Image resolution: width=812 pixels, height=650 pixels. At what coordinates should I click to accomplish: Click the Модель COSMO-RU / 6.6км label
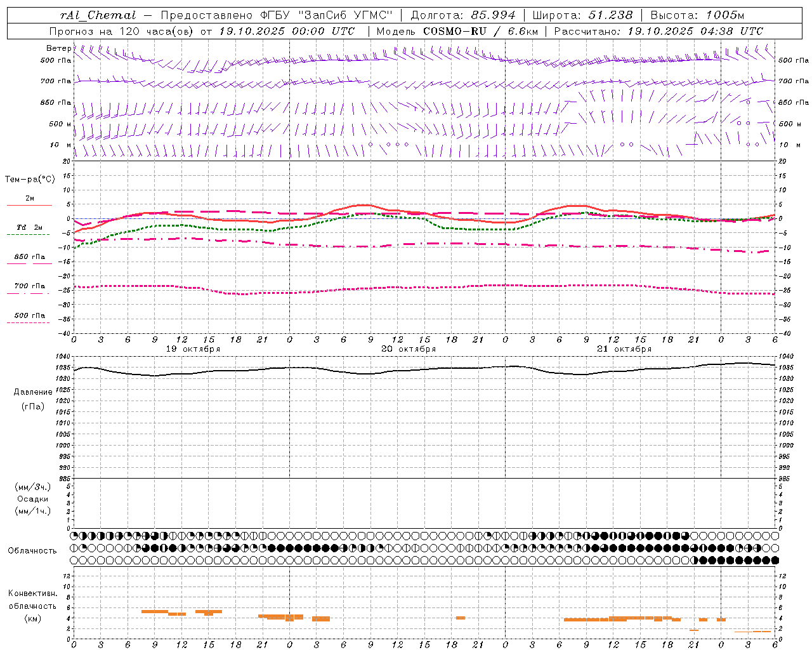457,31
